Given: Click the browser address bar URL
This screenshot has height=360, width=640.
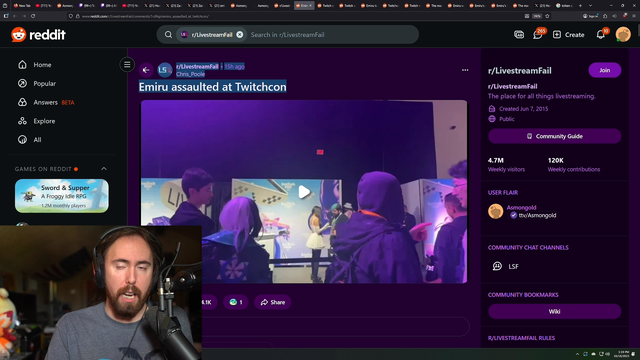Looking at the screenshot, I should pos(146,16).
